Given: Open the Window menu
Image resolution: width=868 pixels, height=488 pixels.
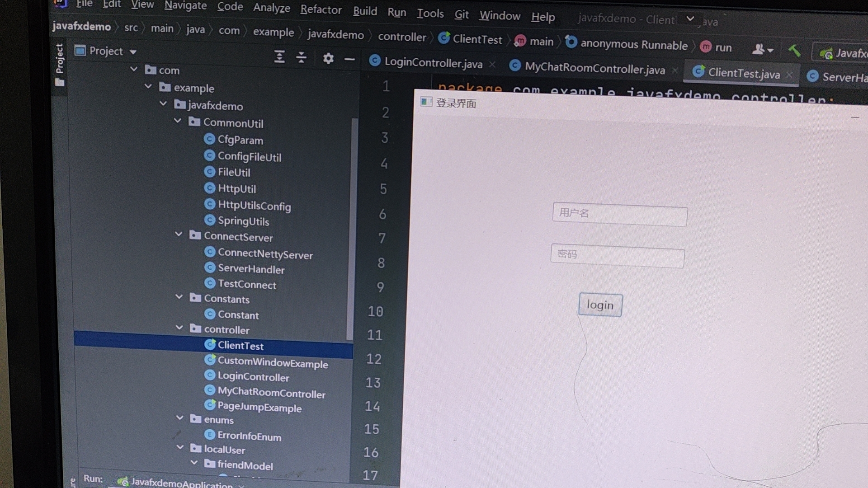Looking at the screenshot, I should point(500,16).
